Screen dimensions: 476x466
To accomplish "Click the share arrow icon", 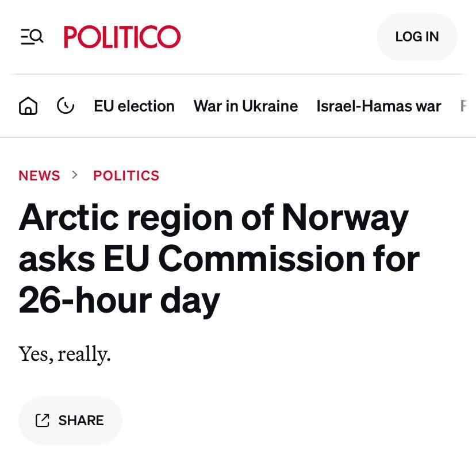I will (x=43, y=421).
